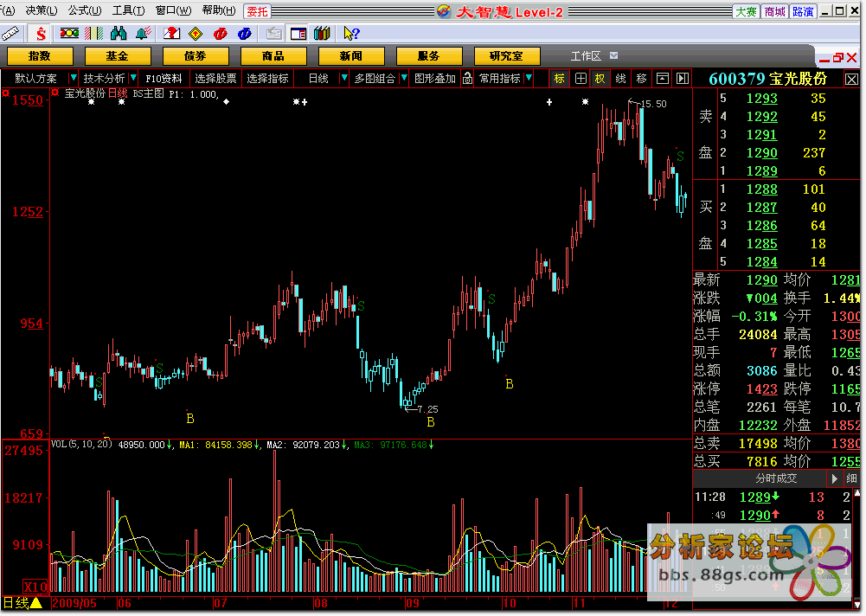Click the 2009/05 date marker on timeline

74,603
